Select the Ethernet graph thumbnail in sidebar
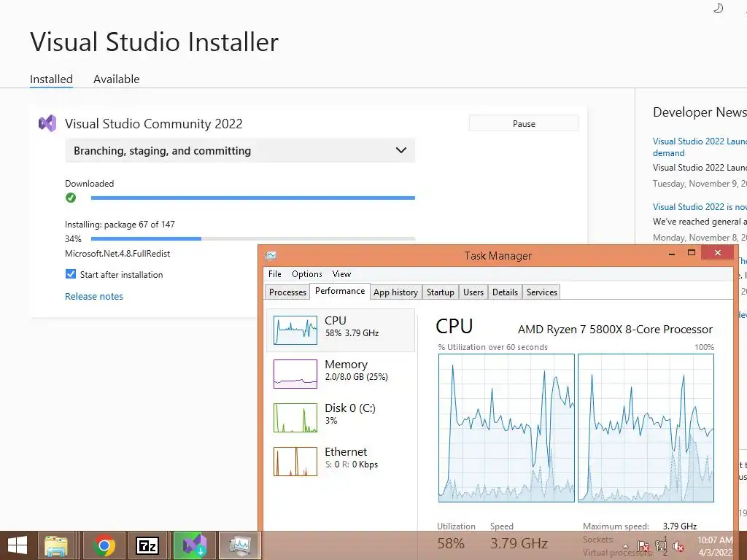Image resolution: width=747 pixels, height=560 pixels. coord(295,462)
